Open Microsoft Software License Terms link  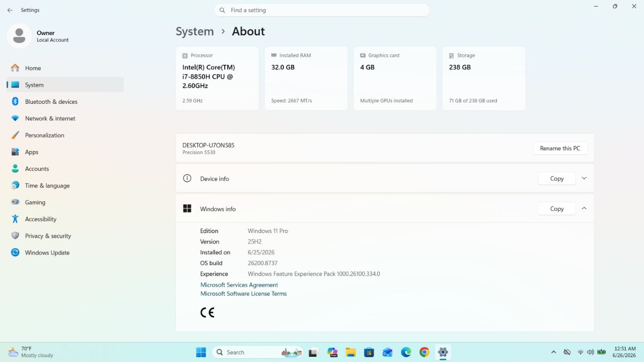(x=244, y=294)
